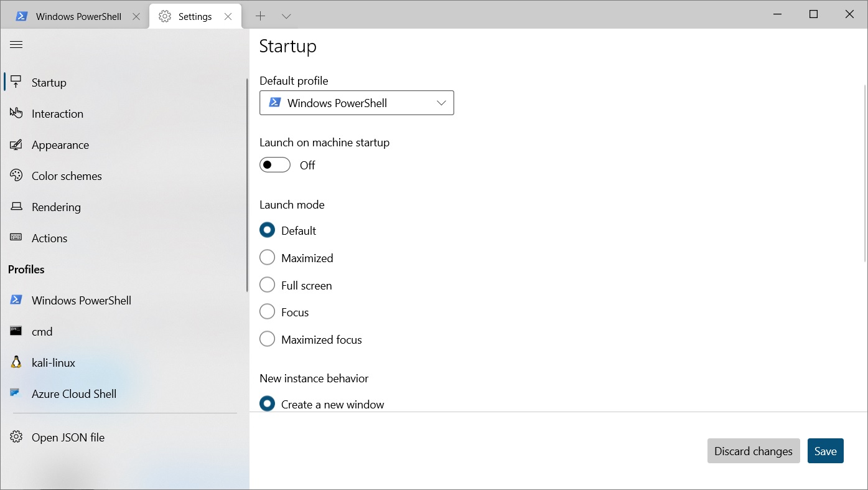Screen dimensions: 868x490
Task: Click the PowerShell icon on first tab
Action: (x=22, y=16)
